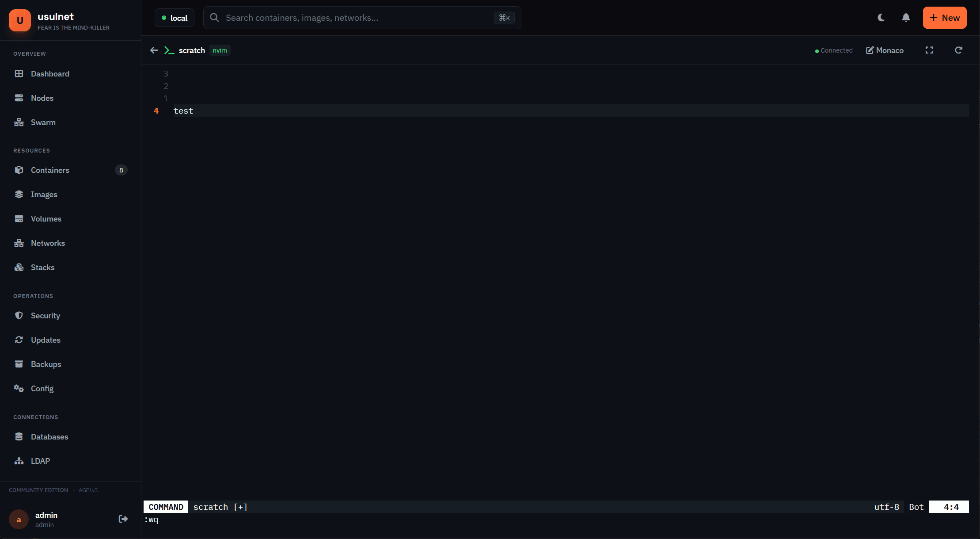980x539 pixels.
Task: Open the local environment selector
Action: (x=174, y=18)
